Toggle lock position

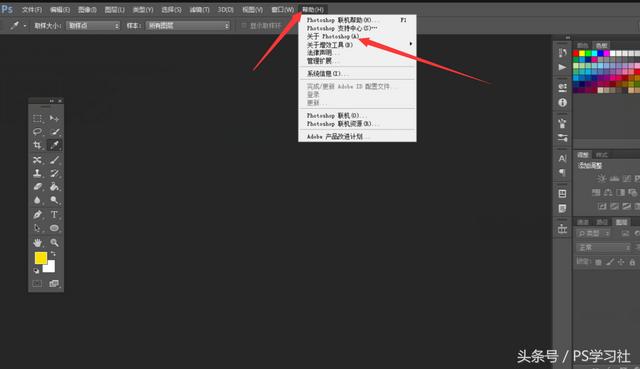pyautogui.click(x=621, y=262)
